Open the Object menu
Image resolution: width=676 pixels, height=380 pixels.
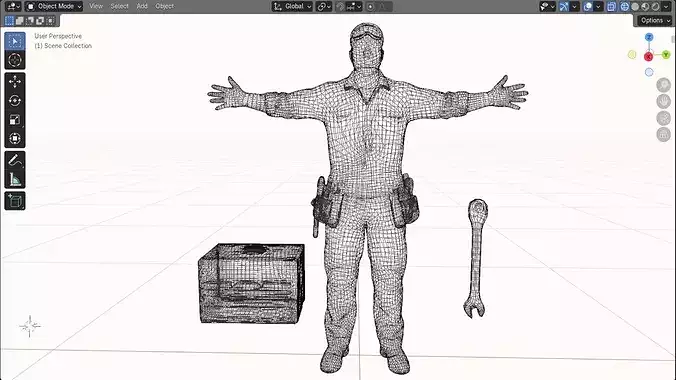pos(164,6)
